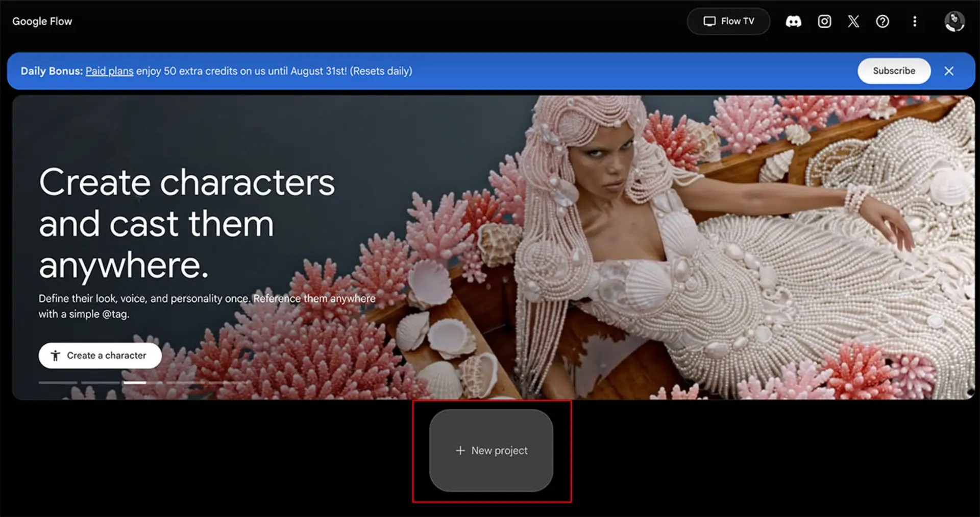
Task: Click Create a character button
Action: (x=100, y=356)
